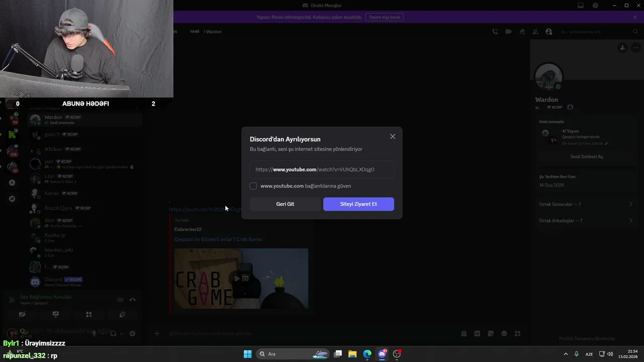Image resolution: width=644 pixels, height=362 pixels.
Task: Open the Inbox icon in the title bar
Action: (581, 6)
